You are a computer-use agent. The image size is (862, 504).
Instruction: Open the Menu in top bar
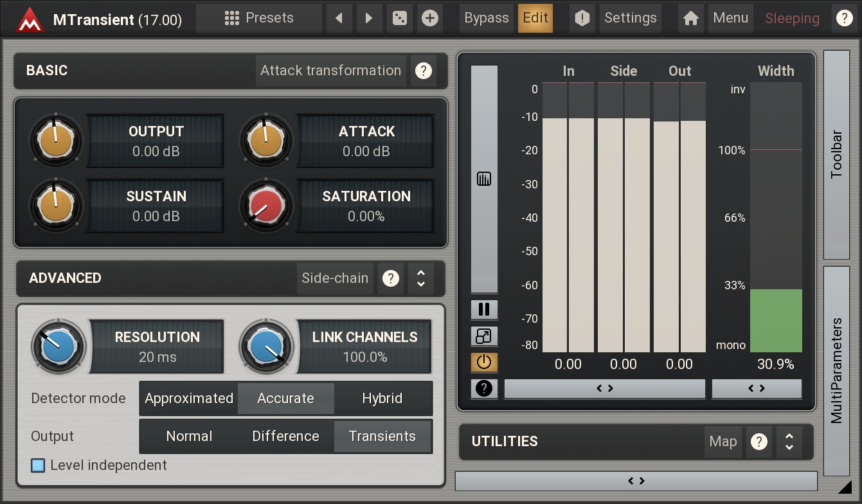[730, 18]
